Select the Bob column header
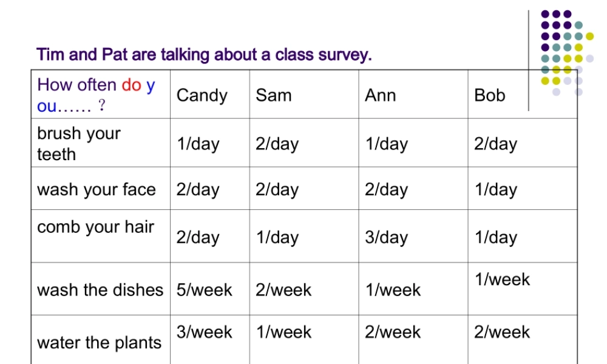This screenshot has width=607, height=364. [x=490, y=95]
